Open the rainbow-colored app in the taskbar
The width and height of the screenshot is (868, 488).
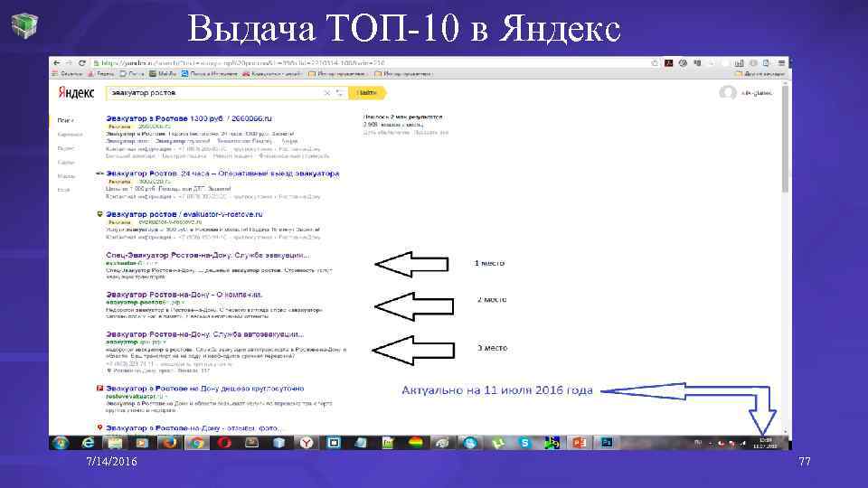415,443
